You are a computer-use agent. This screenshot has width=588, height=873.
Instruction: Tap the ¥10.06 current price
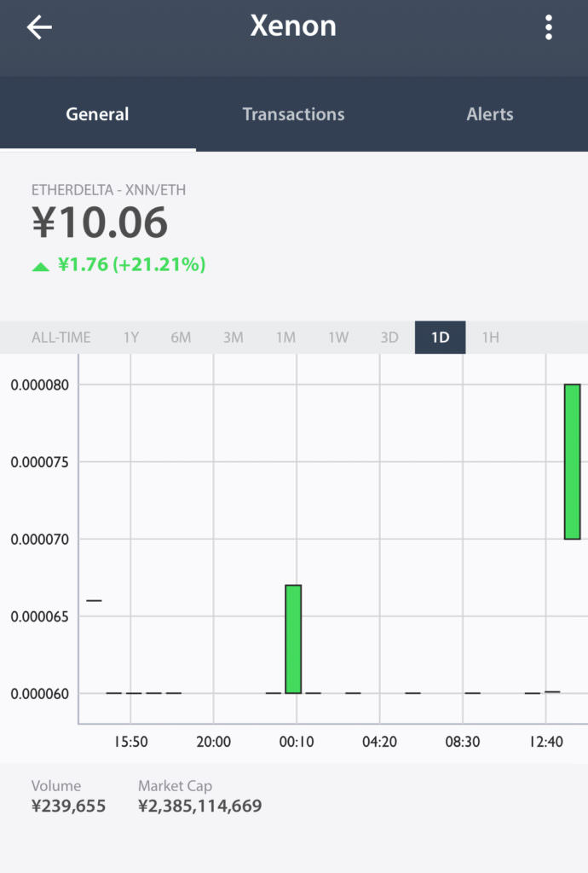coord(100,223)
